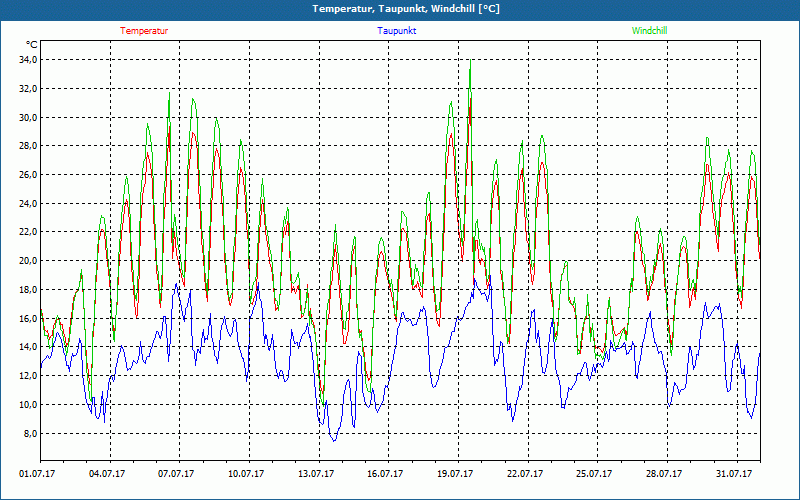Click the y-axis value 32,0
800x500 pixels.
click(x=28, y=89)
